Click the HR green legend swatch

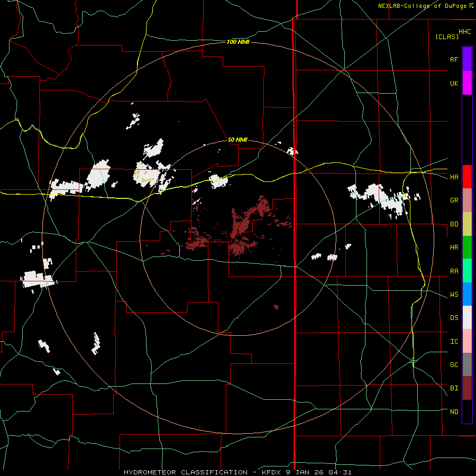[467, 248]
